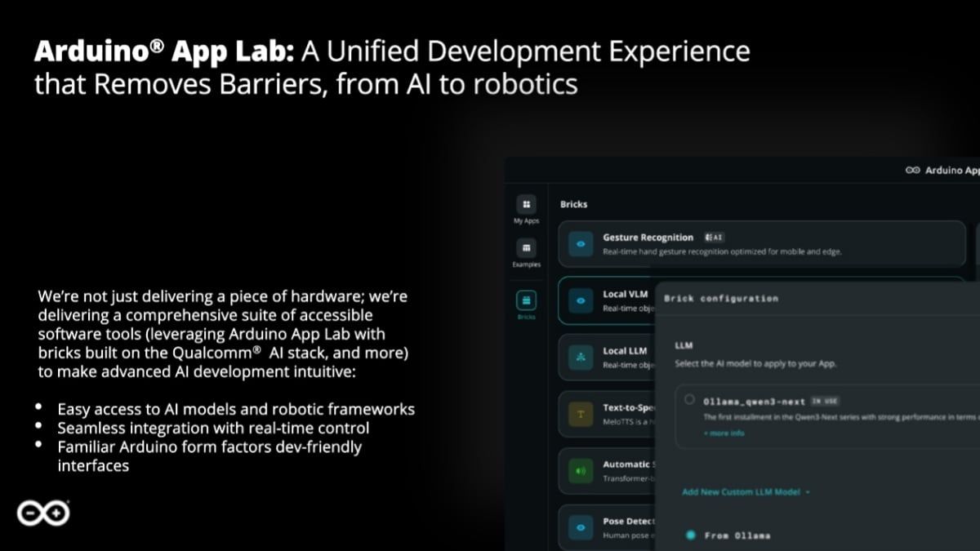Click the IN USE badge

[825, 401]
